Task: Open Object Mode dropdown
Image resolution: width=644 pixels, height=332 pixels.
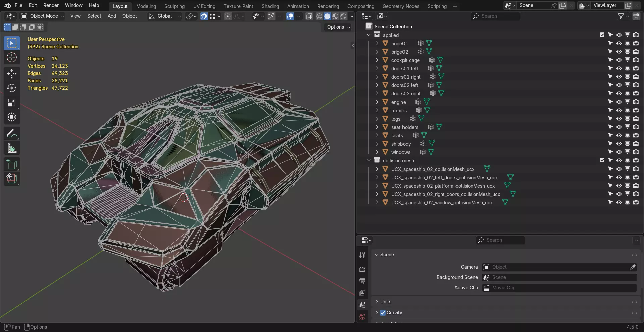Action: [42, 16]
